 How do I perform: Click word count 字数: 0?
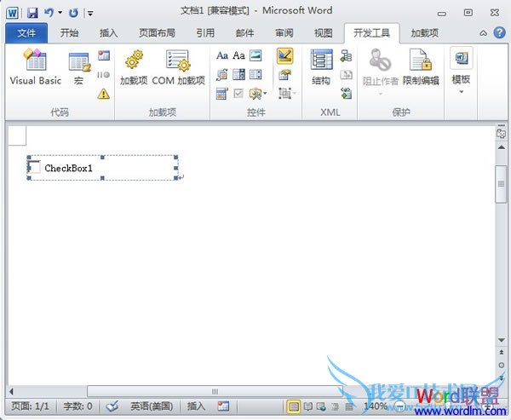78,406
